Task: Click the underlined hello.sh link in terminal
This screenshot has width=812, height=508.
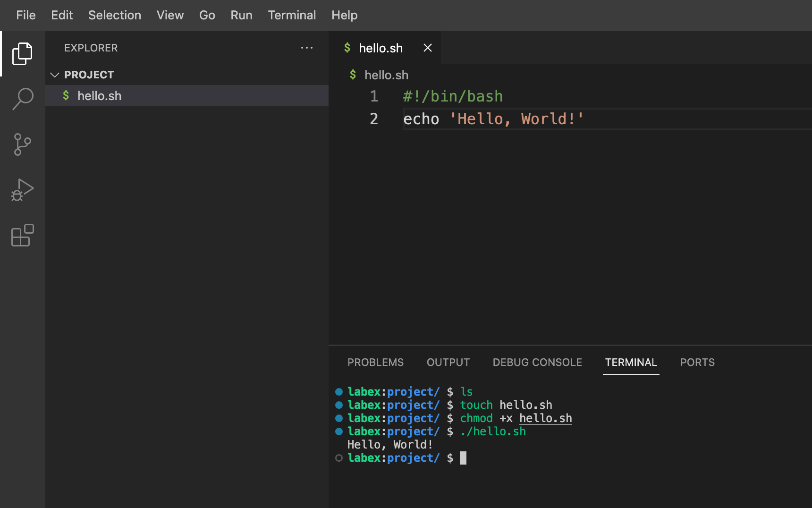Action: click(x=545, y=418)
